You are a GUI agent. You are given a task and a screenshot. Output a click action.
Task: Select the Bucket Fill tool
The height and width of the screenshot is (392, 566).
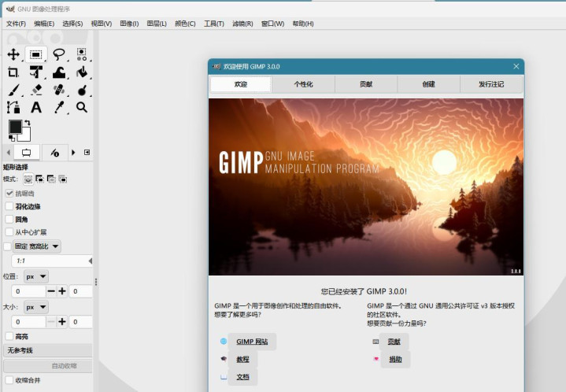(82, 72)
